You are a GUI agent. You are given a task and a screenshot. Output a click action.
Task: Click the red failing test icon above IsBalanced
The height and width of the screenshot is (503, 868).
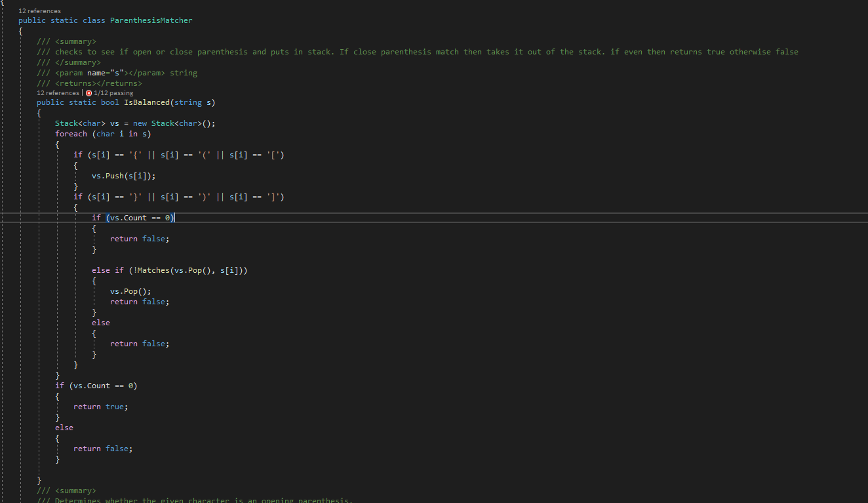tap(89, 93)
